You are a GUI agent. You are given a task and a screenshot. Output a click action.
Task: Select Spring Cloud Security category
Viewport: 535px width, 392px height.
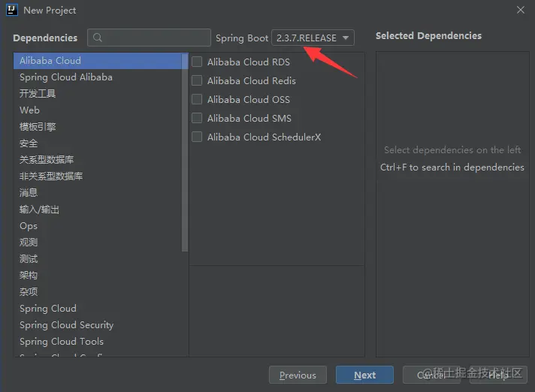point(66,324)
